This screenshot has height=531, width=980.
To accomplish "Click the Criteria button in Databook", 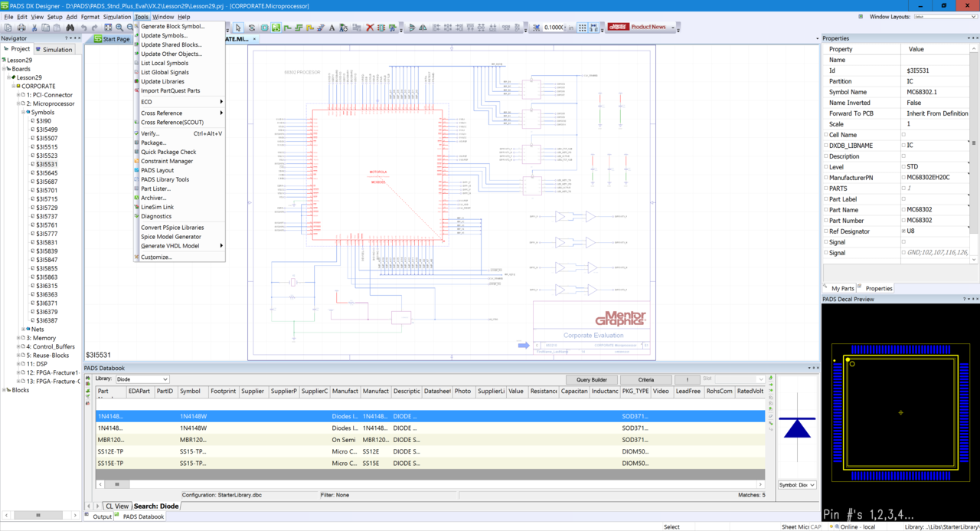I will click(x=645, y=379).
